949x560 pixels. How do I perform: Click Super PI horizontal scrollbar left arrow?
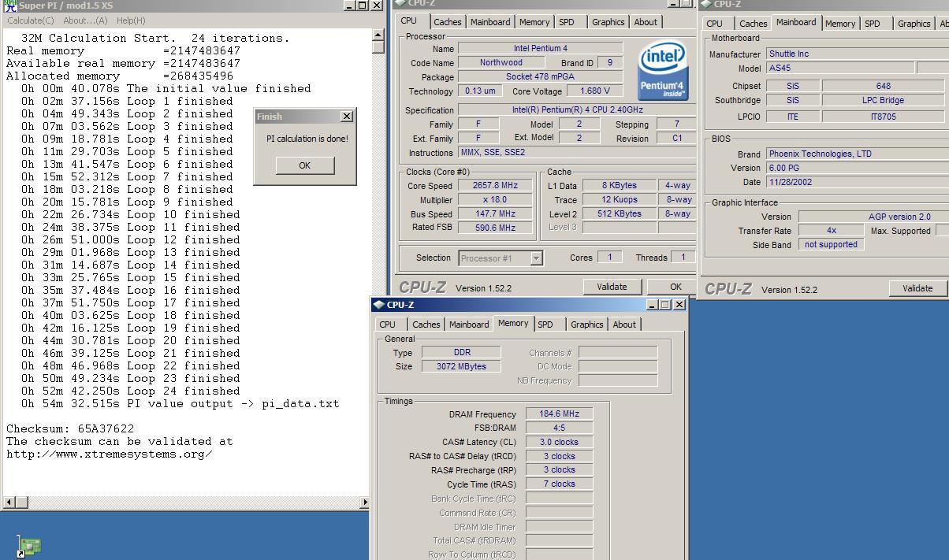click(x=9, y=502)
